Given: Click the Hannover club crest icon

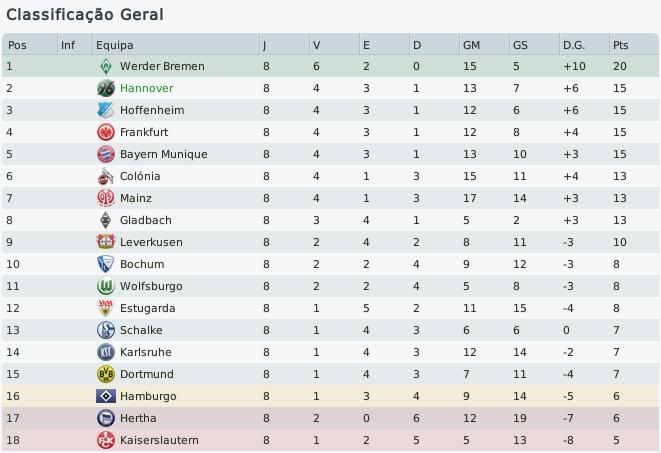Looking at the screenshot, I should tap(105, 88).
